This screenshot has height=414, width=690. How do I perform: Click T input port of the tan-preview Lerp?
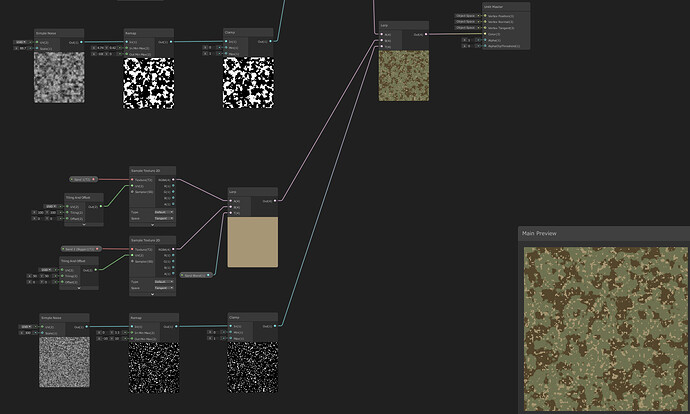pos(231,213)
